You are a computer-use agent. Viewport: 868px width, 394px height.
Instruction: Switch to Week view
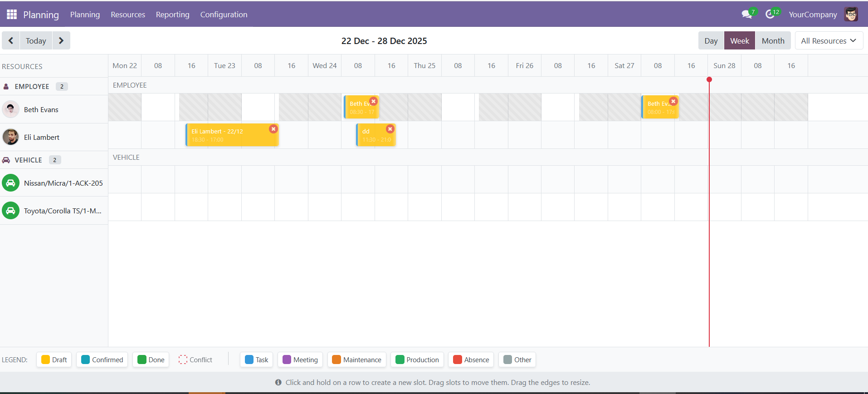[740, 41]
